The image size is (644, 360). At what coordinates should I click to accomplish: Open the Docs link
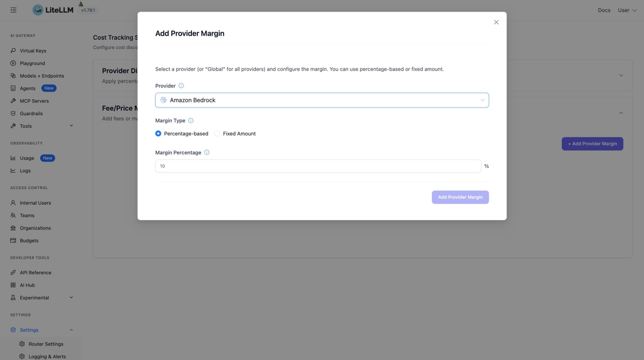point(604,10)
